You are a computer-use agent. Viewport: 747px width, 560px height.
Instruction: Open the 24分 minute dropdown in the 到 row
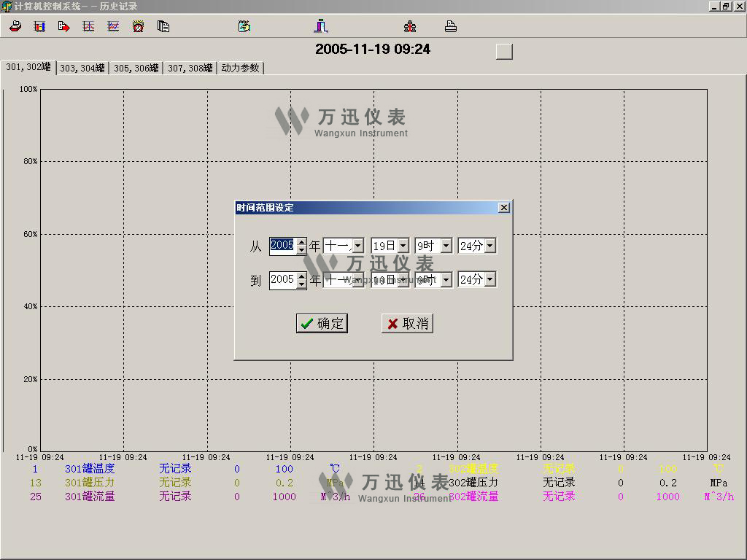[489, 280]
